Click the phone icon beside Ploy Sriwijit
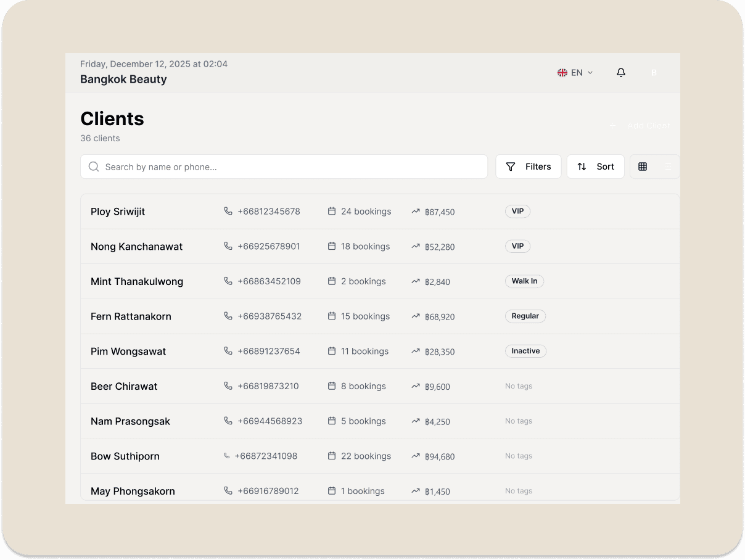745x560 pixels. 228,211
